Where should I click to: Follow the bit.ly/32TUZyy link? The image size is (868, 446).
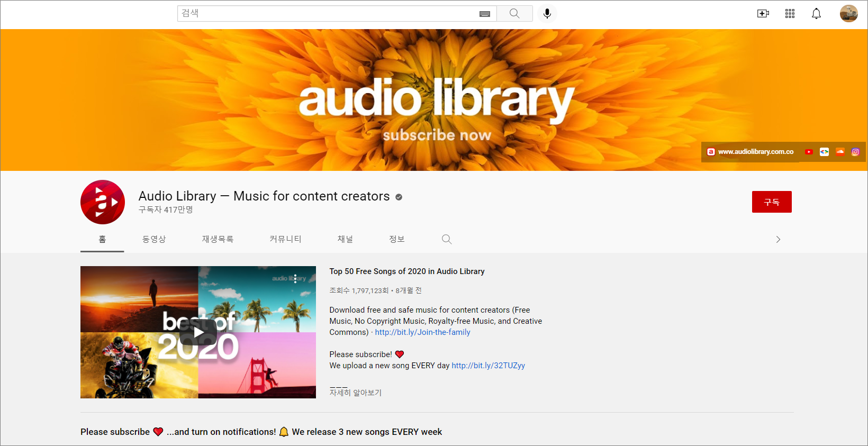[x=488, y=366]
